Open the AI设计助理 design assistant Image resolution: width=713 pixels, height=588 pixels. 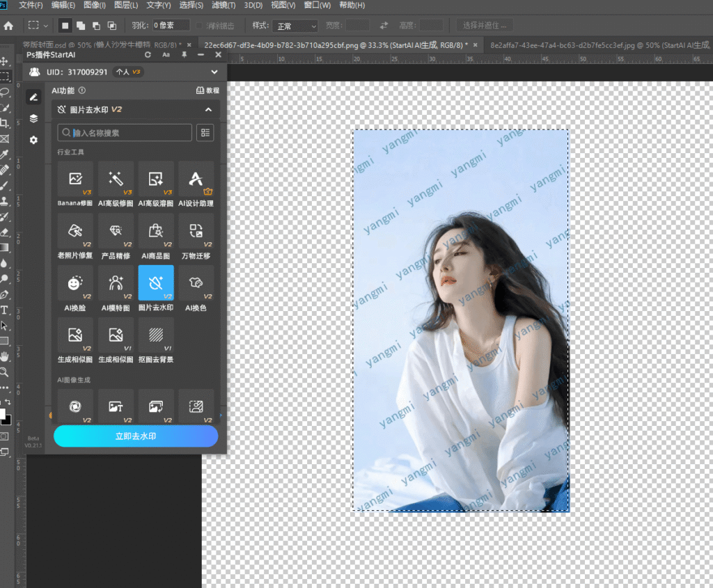click(196, 180)
